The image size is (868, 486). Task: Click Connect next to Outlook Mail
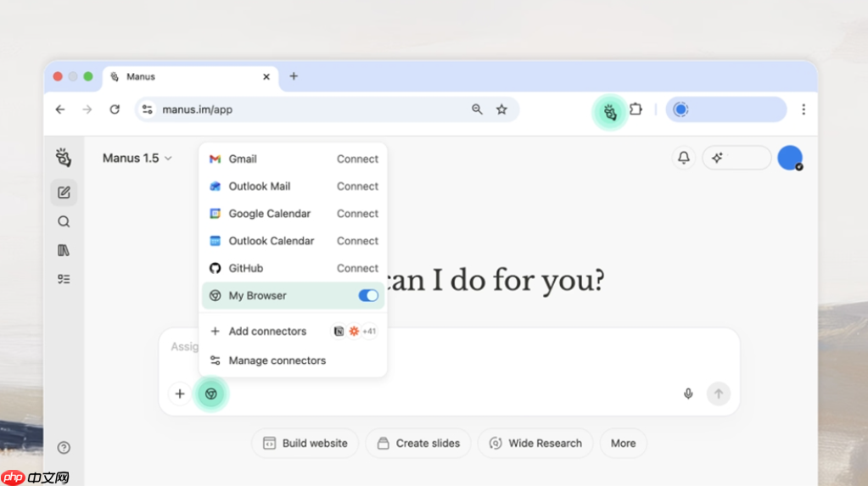tap(357, 186)
